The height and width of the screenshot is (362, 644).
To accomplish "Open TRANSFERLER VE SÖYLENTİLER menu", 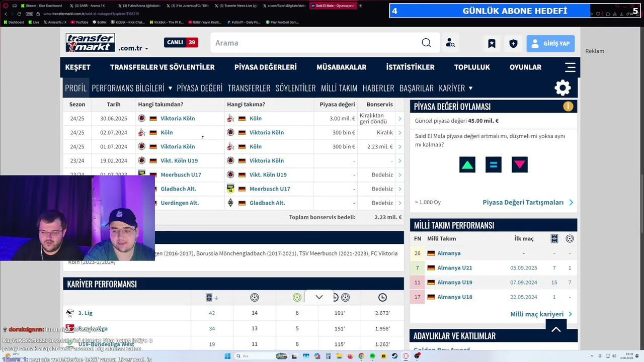I will [x=162, y=67].
